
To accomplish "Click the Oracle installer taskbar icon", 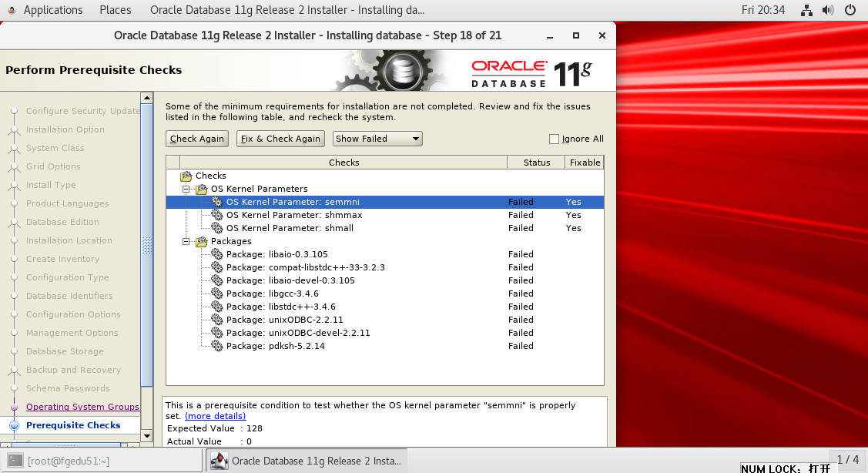I will click(x=220, y=460).
